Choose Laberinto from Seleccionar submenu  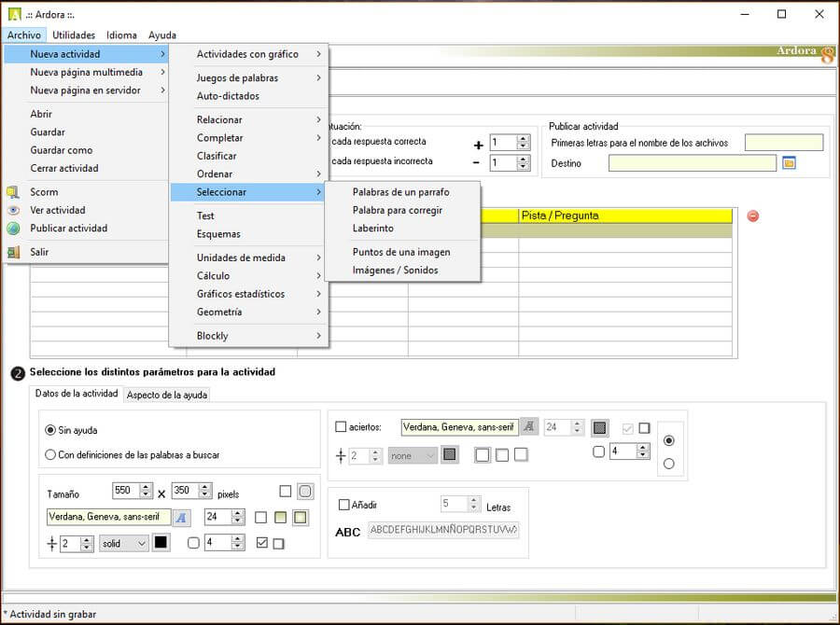(x=373, y=229)
